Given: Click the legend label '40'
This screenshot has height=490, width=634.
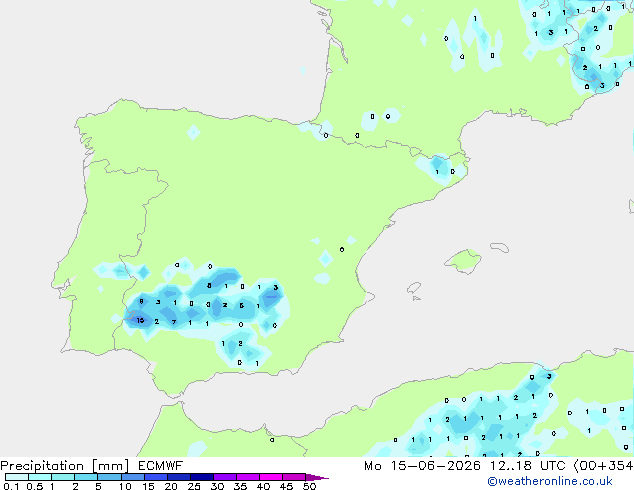Looking at the screenshot, I should click(263, 486).
